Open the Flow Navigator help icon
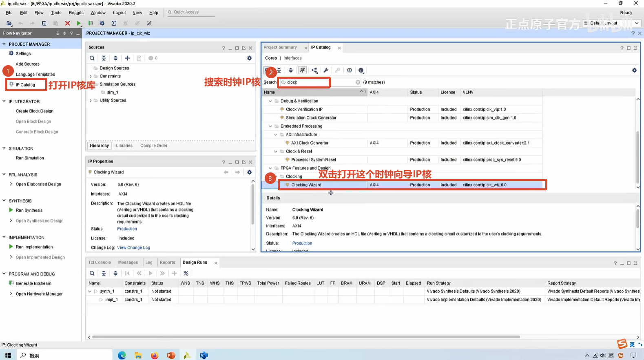Image resolution: width=644 pixels, height=360 pixels. pyautogui.click(x=71, y=33)
